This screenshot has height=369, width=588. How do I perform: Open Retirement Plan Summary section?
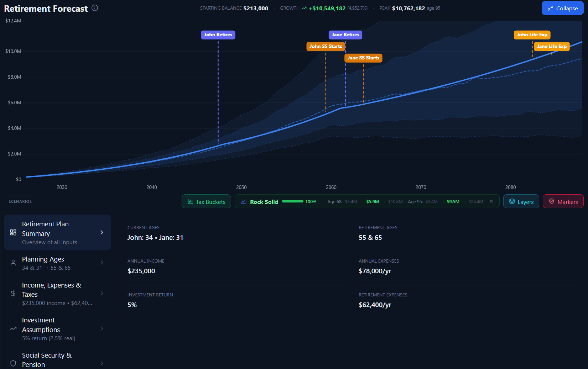[x=57, y=232]
